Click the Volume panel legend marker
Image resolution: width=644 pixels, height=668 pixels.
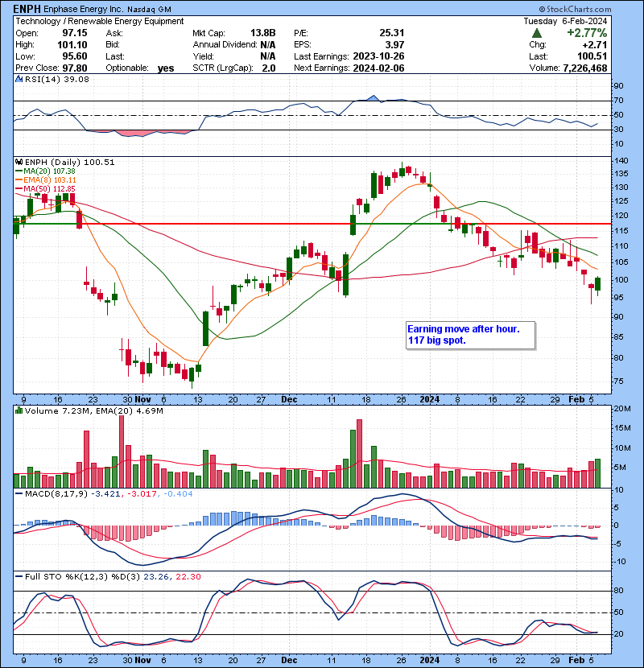pyautogui.click(x=18, y=413)
